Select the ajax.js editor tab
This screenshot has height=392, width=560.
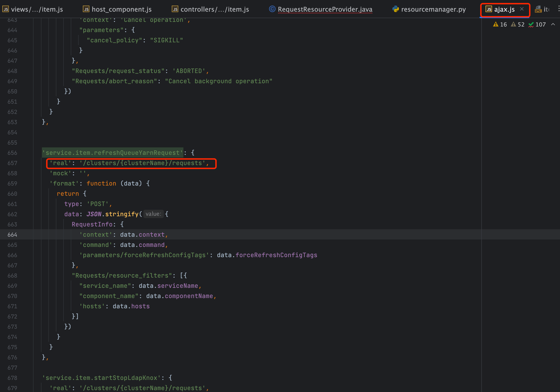pyautogui.click(x=500, y=9)
